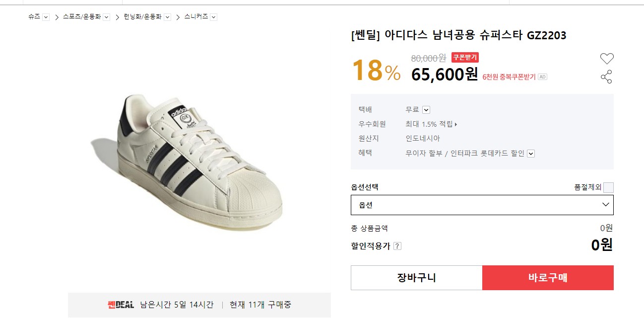This screenshot has width=644, height=322.
Task: Click the question mark beside 할인적용가
Action: [397, 246]
